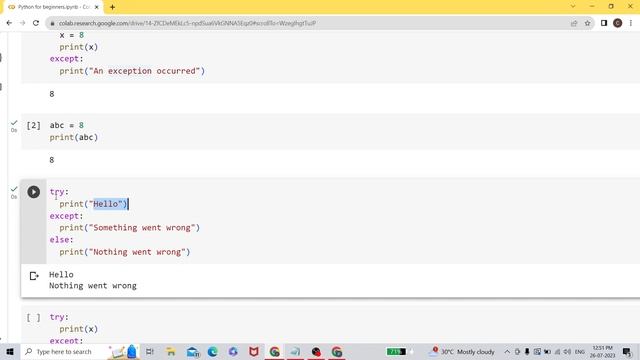Click the highlighted "Hello" string in the code
The image size is (640, 360).
point(108,204)
